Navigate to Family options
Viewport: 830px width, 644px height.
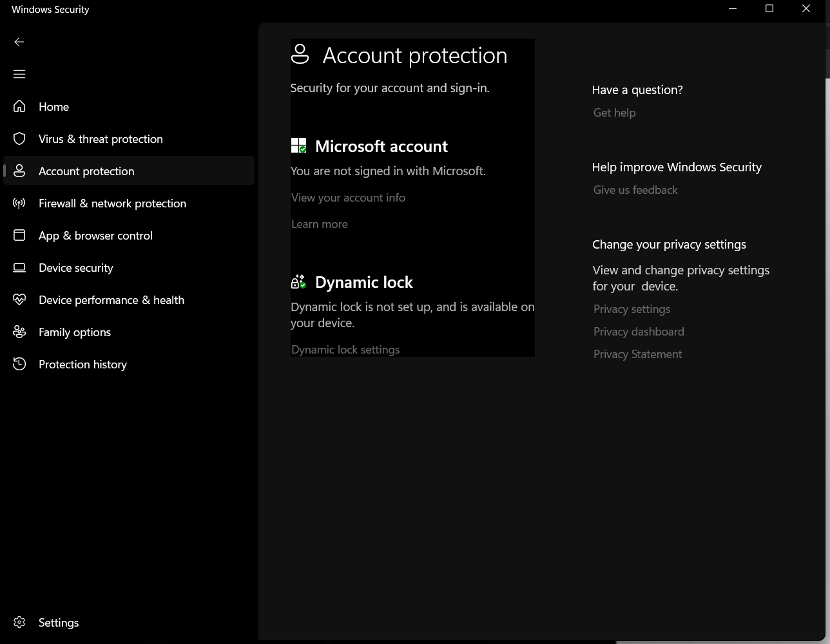pyautogui.click(x=129, y=332)
